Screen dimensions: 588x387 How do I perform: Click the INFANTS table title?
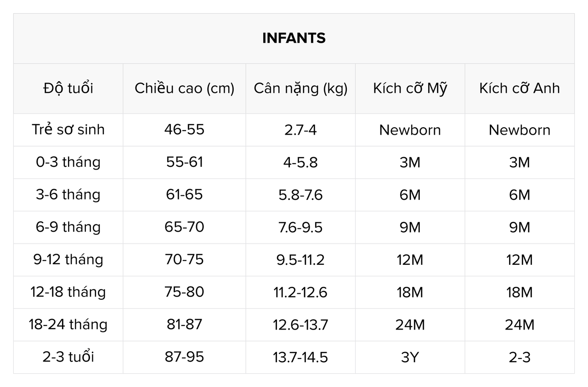coord(294,38)
